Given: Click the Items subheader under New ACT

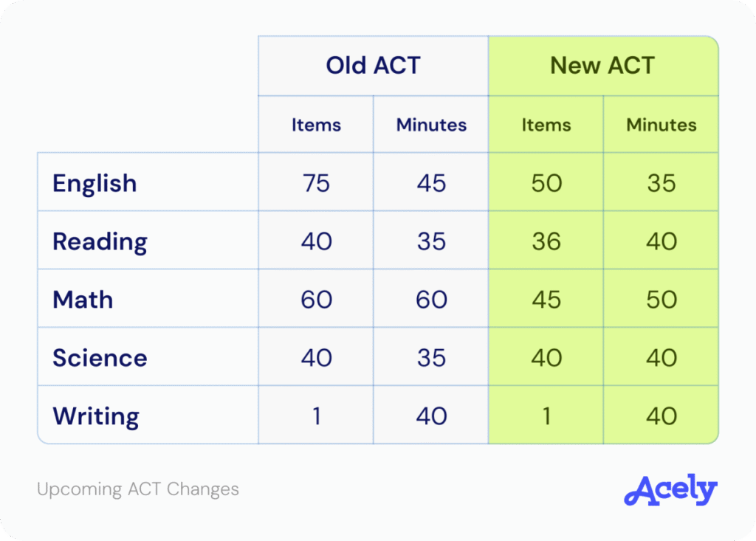Looking at the screenshot, I should [546, 125].
